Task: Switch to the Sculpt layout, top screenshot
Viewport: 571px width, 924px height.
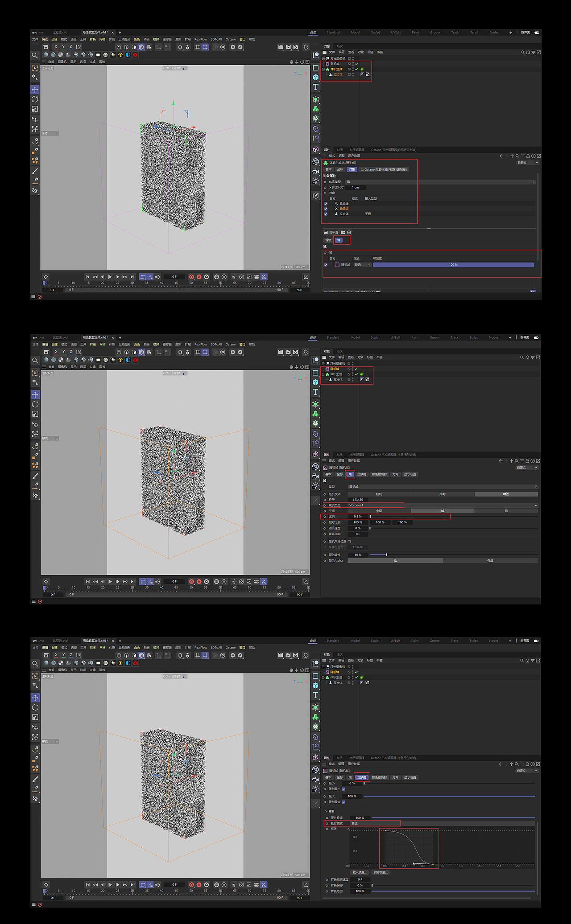Action: point(376,33)
